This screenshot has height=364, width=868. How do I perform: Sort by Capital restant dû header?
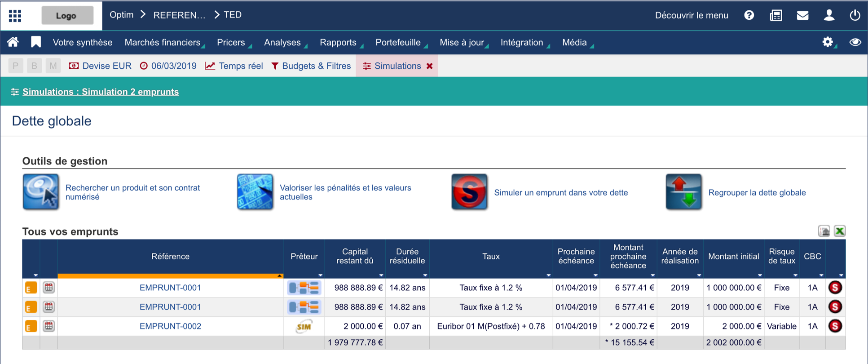click(355, 256)
